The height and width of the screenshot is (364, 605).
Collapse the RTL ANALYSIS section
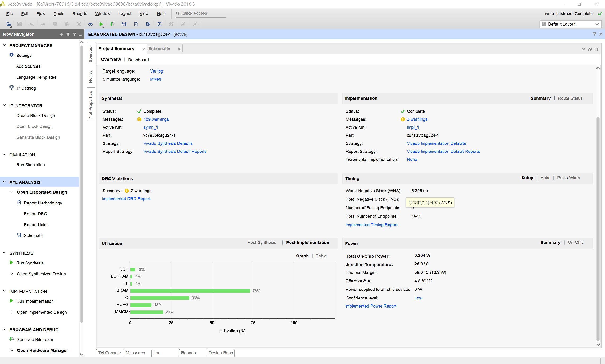(x=4, y=182)
